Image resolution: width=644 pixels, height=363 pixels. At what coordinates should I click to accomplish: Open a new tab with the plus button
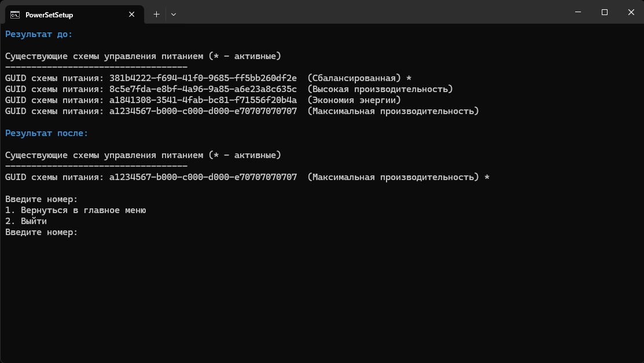[x=156, y=14]
